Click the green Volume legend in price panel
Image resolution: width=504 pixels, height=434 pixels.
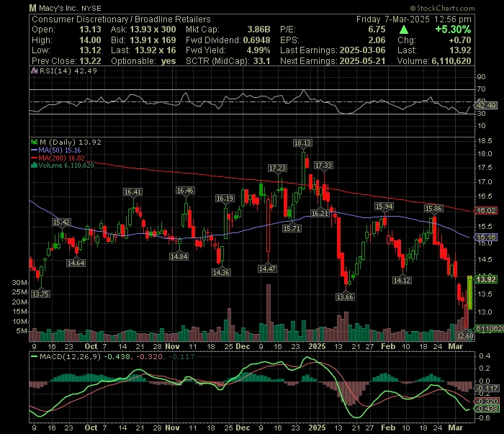(x=66, y=166)
